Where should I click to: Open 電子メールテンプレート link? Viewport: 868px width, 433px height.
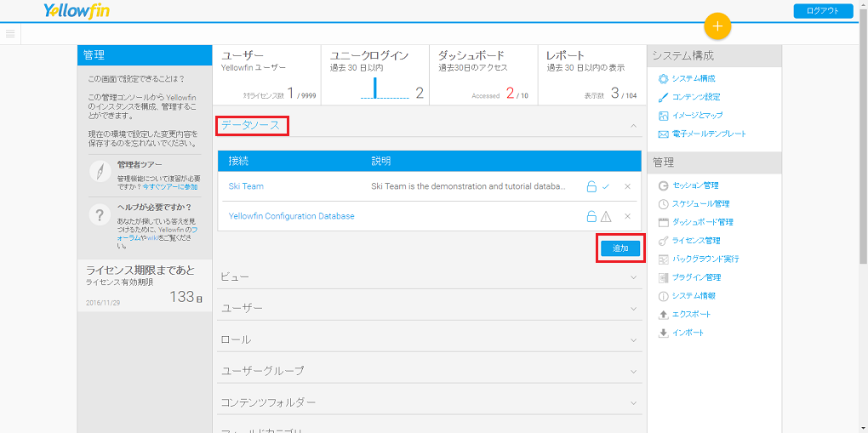pyautogui.click(x=709, y=134)
